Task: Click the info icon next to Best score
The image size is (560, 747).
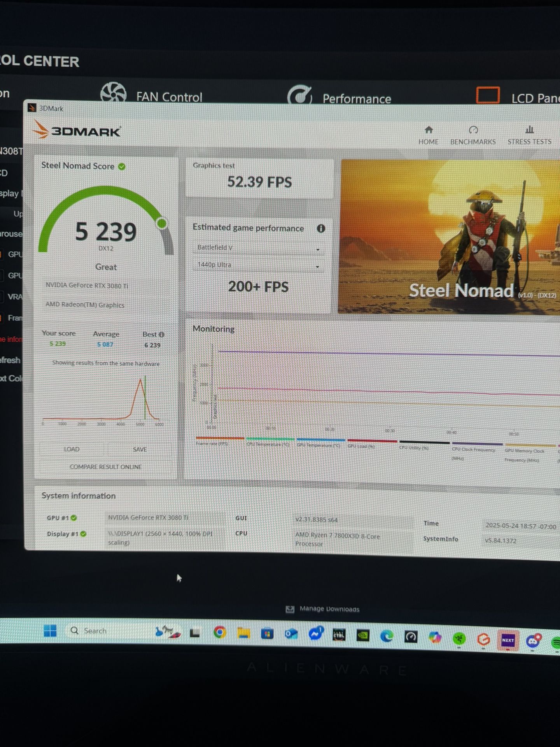Action: click(162, 334)
